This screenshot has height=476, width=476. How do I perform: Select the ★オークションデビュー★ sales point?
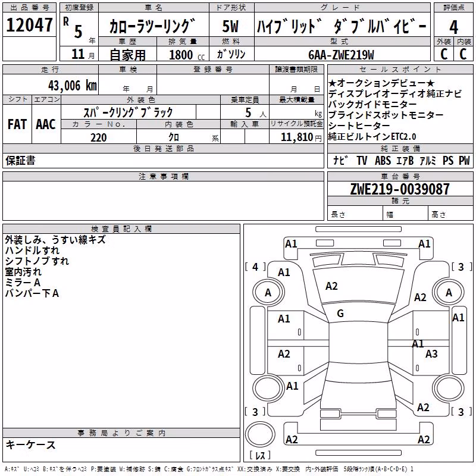point(381,83)
